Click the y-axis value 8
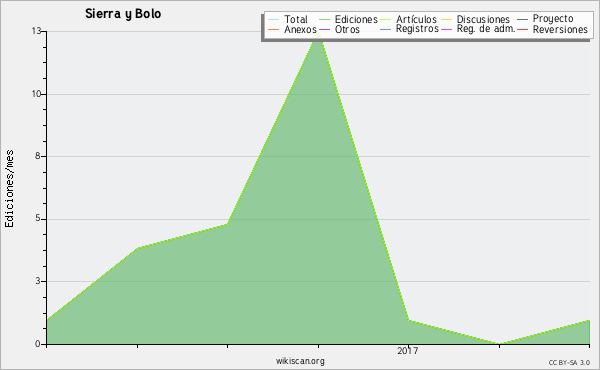The image size is (600, 370). point(38,156)
